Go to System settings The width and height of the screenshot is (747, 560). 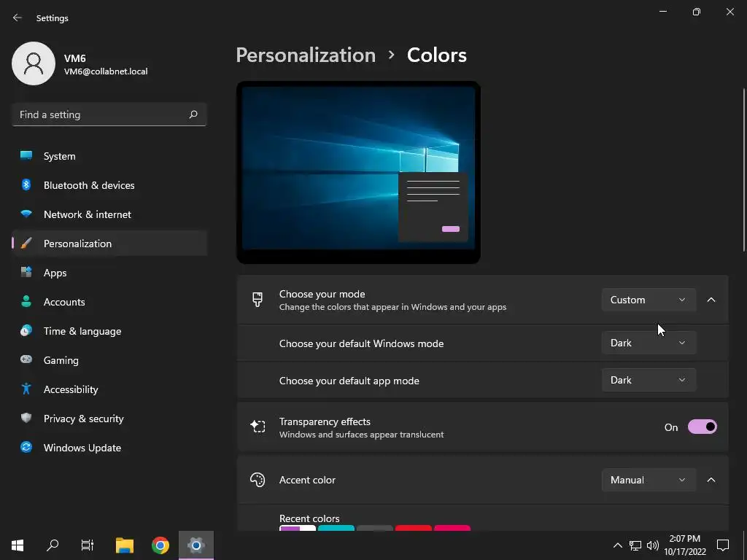109,156
